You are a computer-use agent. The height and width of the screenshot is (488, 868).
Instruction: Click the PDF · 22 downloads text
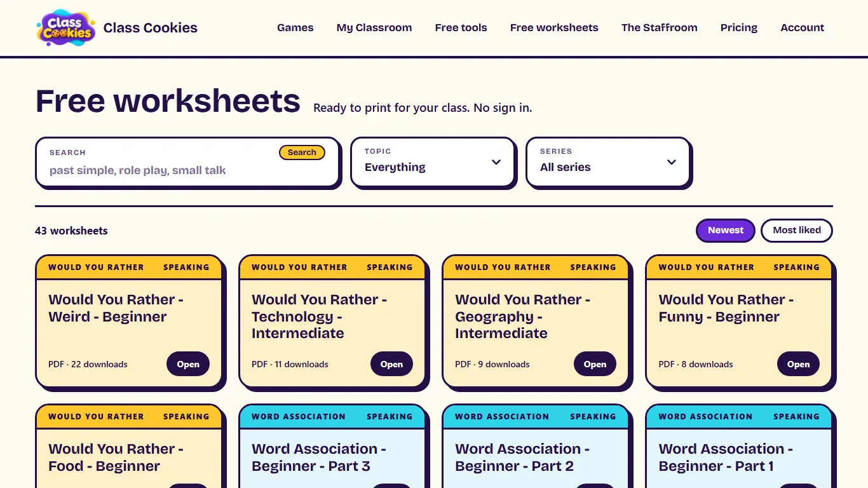click(x=88, y=364)
